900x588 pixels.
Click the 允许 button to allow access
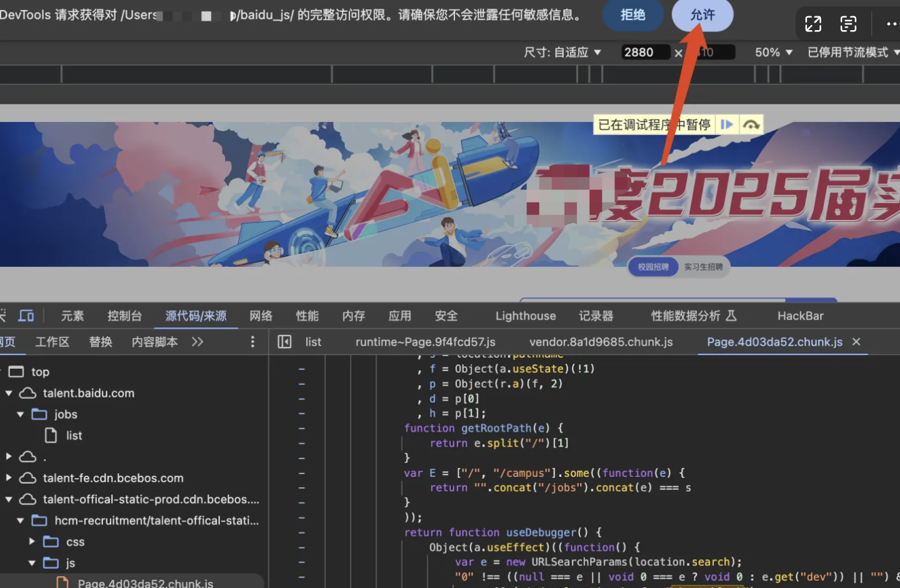702,15
